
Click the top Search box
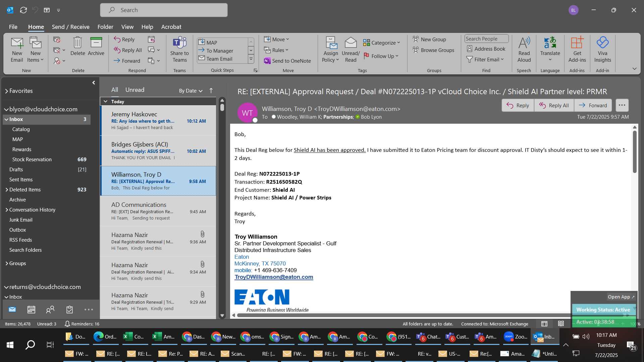point(164,10)
